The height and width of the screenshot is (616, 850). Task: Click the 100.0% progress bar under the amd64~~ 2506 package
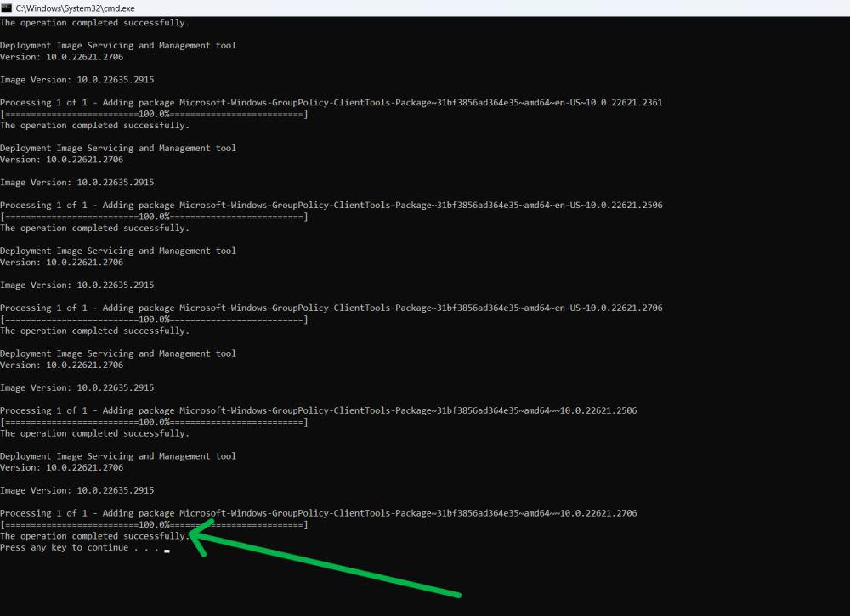tap(154, 422)
